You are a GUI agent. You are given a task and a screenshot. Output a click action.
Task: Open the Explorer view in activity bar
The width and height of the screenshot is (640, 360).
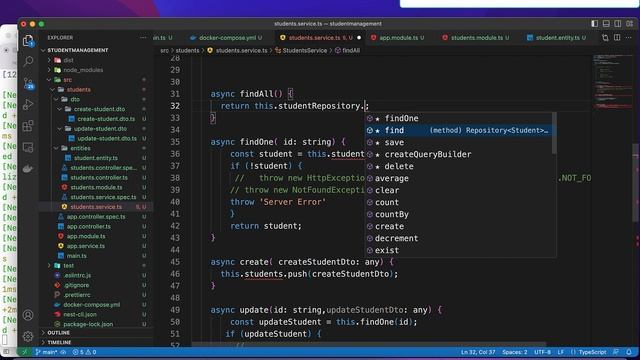pyautogui.click(x=28, y=41)
